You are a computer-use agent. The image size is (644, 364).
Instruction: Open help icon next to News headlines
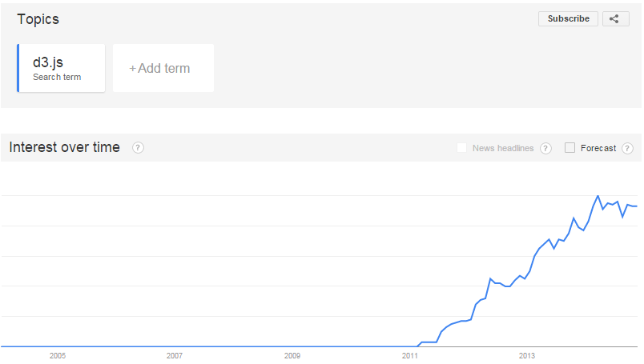coord(545,148)
